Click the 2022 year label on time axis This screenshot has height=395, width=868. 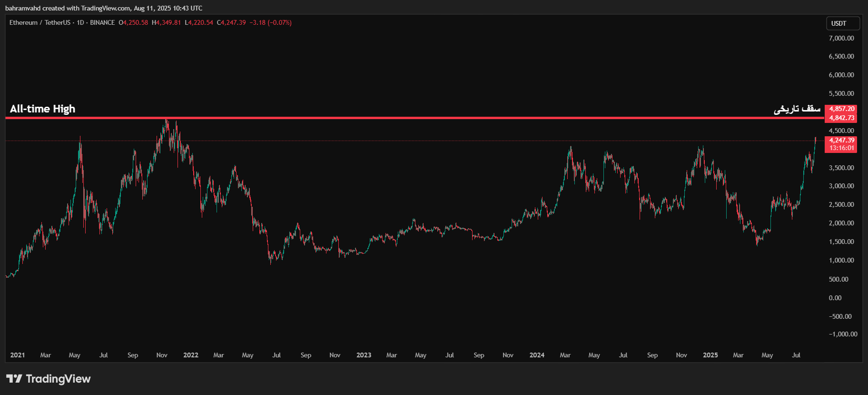tap(191, 355)
